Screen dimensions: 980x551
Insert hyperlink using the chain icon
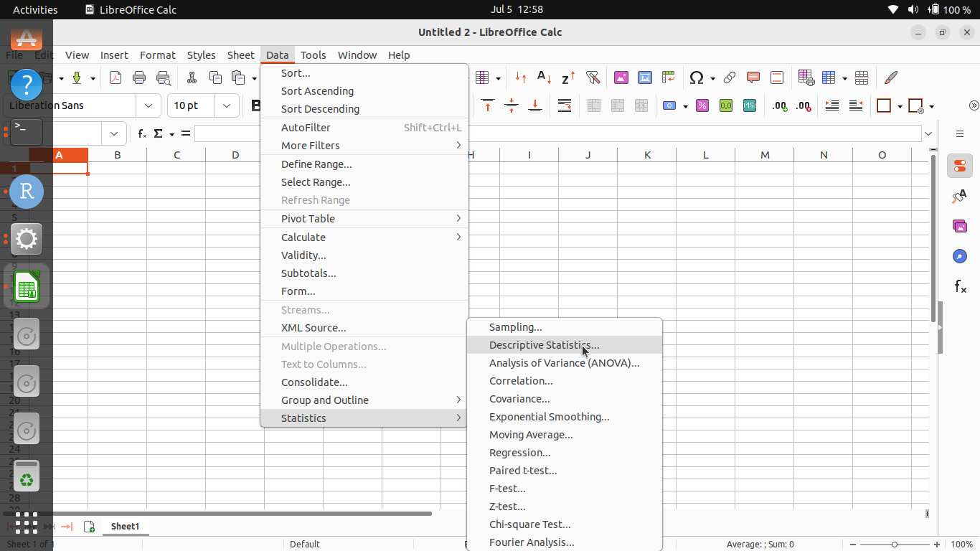pos(730,77)
